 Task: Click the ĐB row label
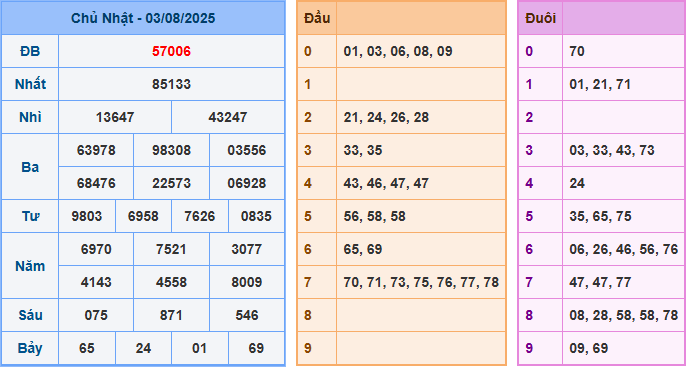click(x=30, y=51)
